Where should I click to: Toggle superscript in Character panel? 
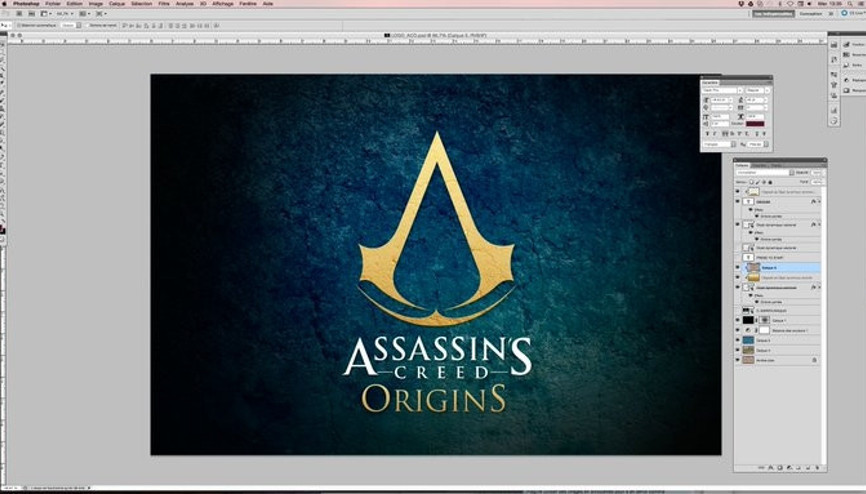739,134
